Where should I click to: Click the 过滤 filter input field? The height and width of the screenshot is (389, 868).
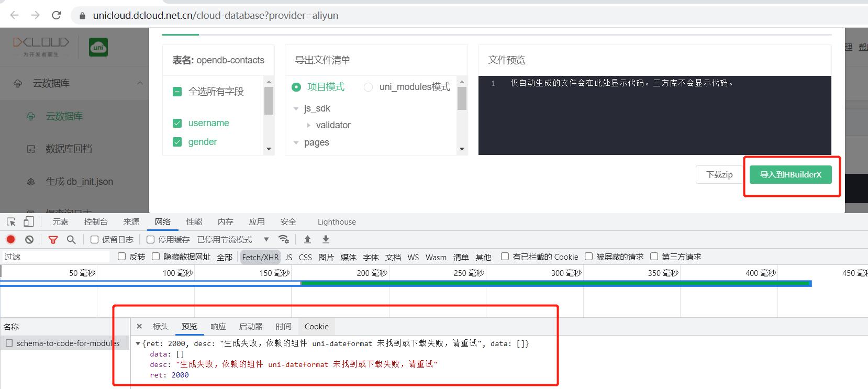55,257
